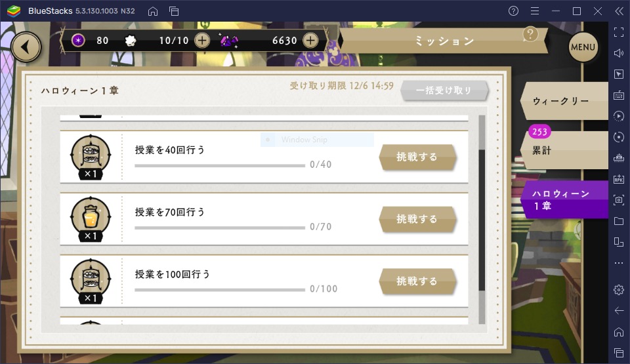Toggle BlueStacks fullscreen icon in sidebar

point(619,32)
